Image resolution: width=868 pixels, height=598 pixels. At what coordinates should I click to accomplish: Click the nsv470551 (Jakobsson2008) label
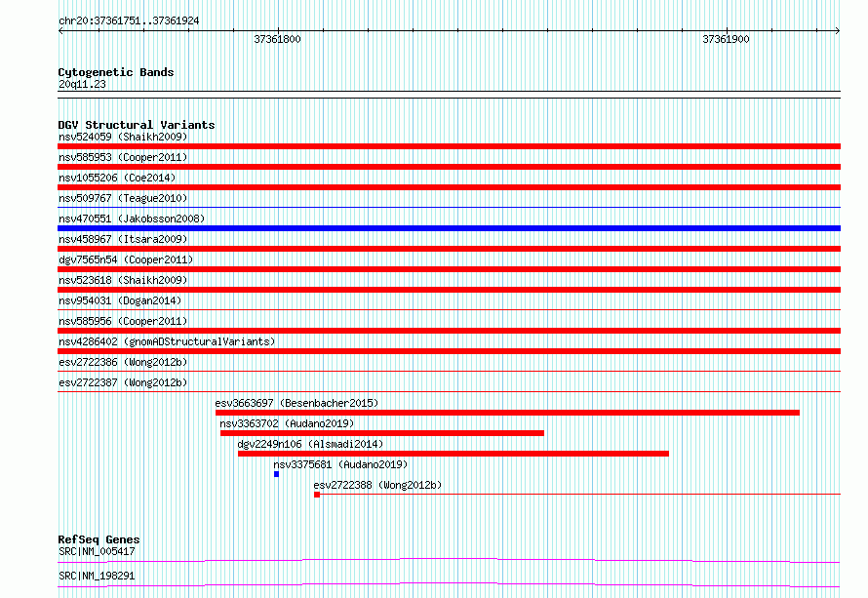pyautogui.click(x=132, y=219)
